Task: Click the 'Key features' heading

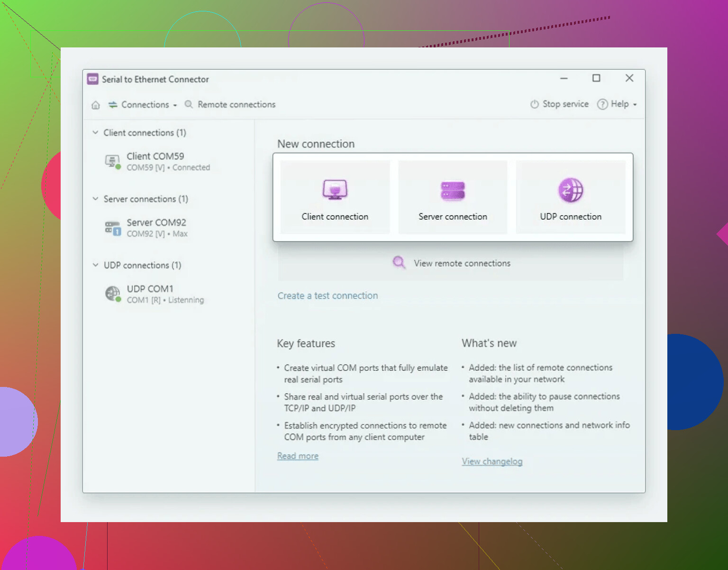Action: (306, 343)
